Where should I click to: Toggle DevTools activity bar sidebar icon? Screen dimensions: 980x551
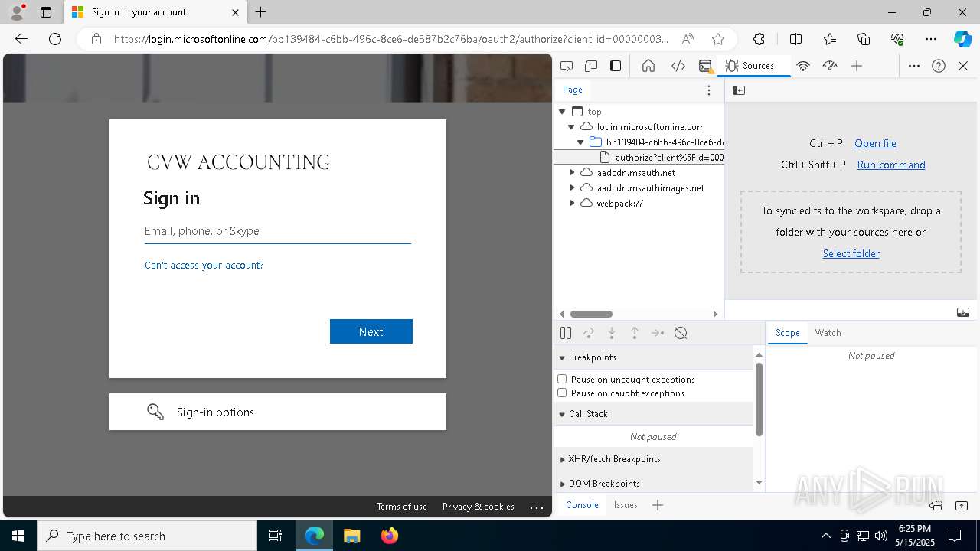pyautogui.click(x=616, y=66)
